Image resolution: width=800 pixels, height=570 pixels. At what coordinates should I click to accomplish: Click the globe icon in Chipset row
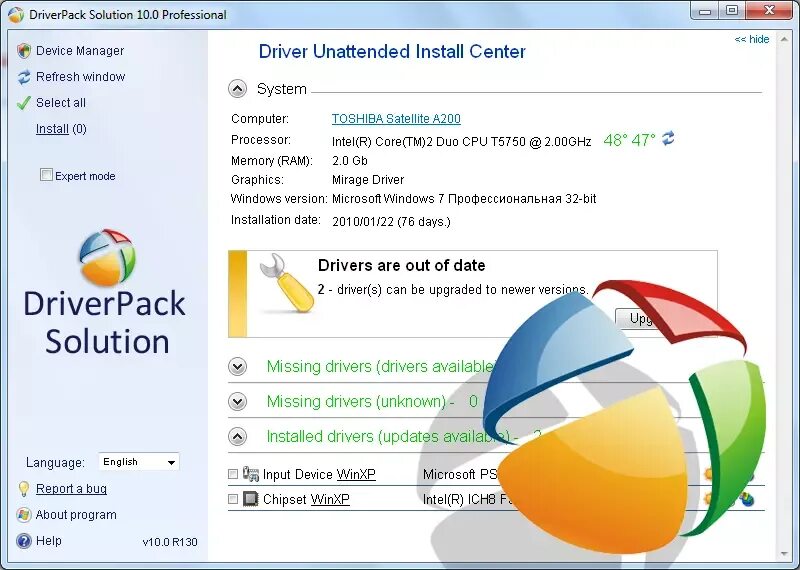[x=747, y=499]
